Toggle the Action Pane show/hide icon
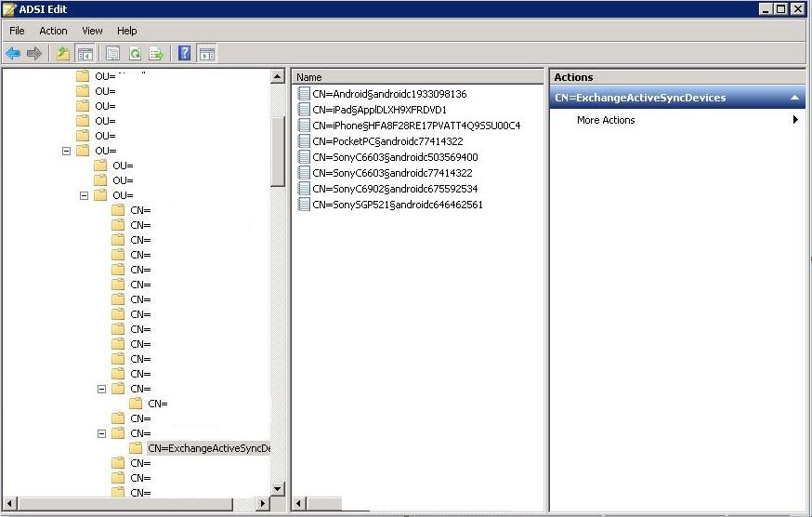This screenshot has height=517, width=812. pos(207,53)
